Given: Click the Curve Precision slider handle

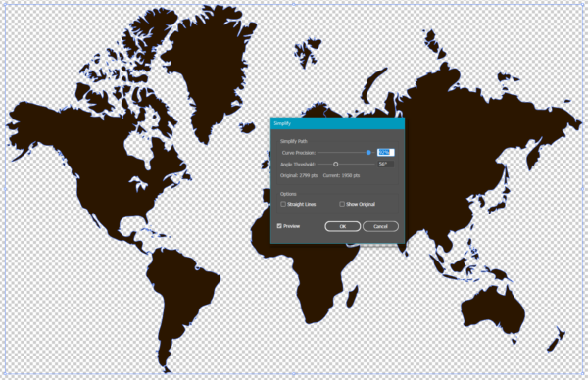Looking at the screenshot, I should tap(368, 152).
